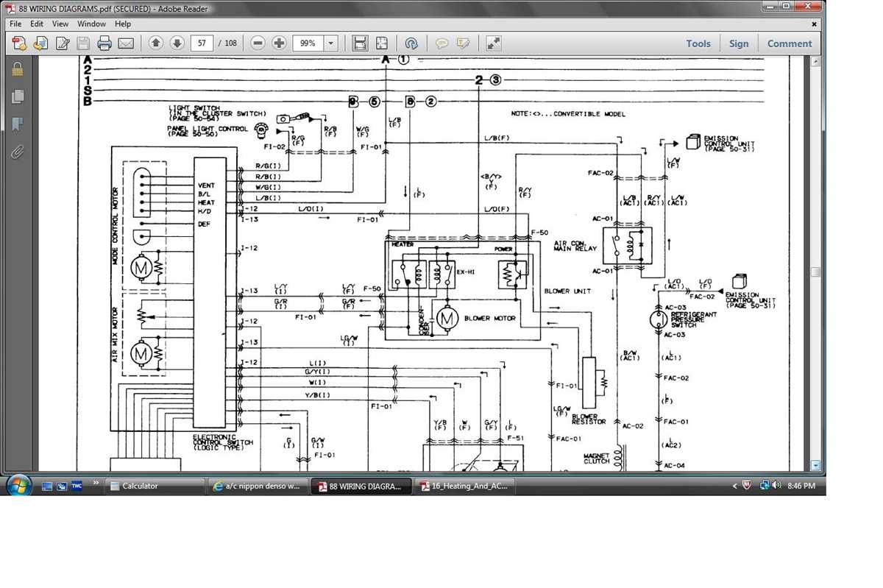
Task: Go to previous page with up arrow
Action: 155,43
